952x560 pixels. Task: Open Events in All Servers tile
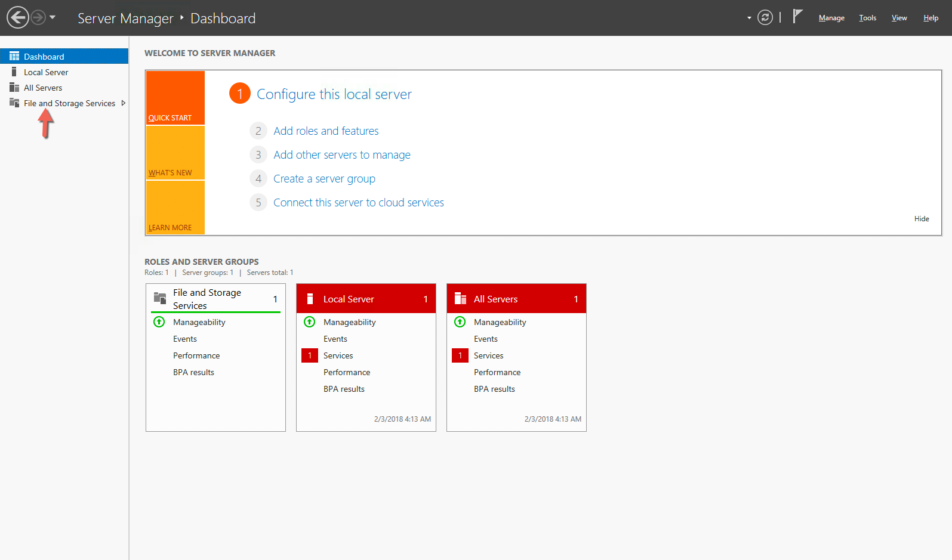coord(486,339)
